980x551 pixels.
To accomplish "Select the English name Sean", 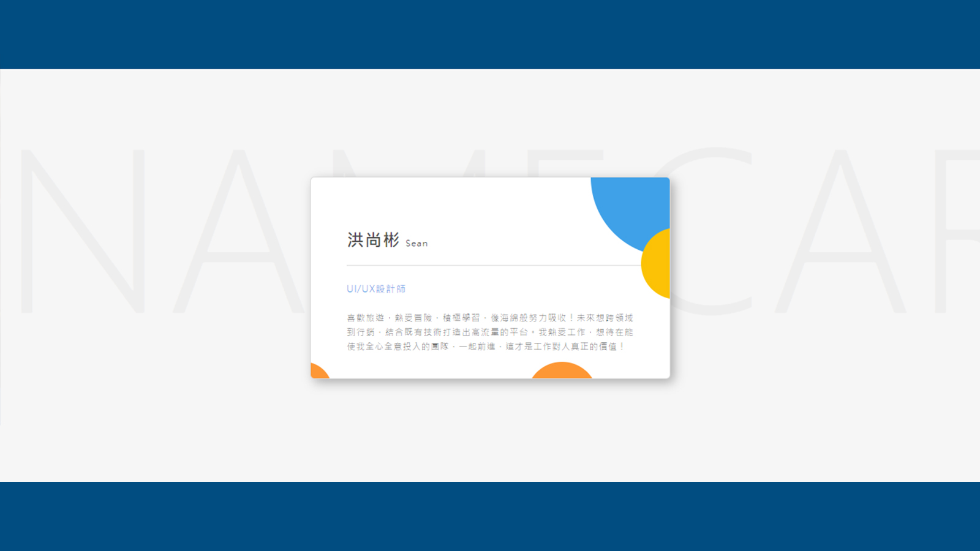I will click(x=417, y=243).
